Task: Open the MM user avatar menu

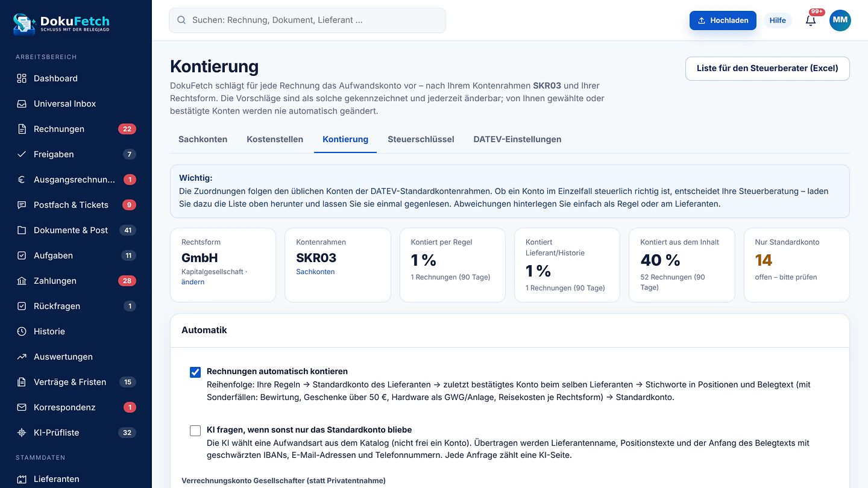Action: point(840,20)
